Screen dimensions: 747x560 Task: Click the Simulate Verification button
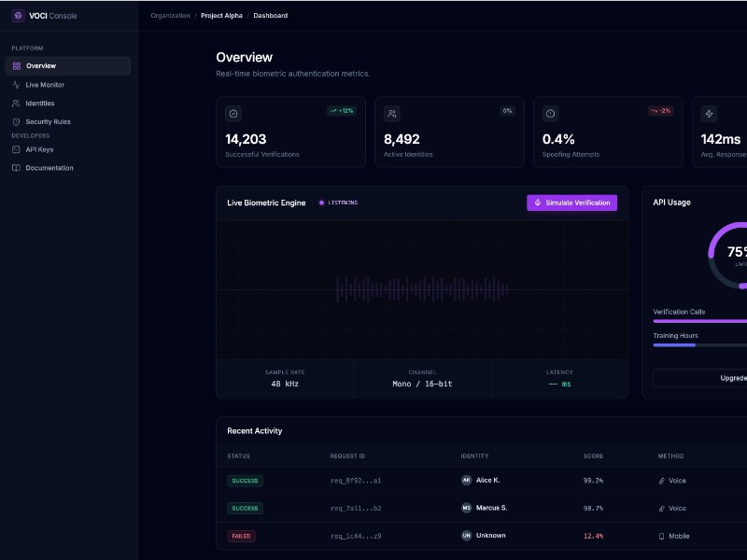pos(571,203)
